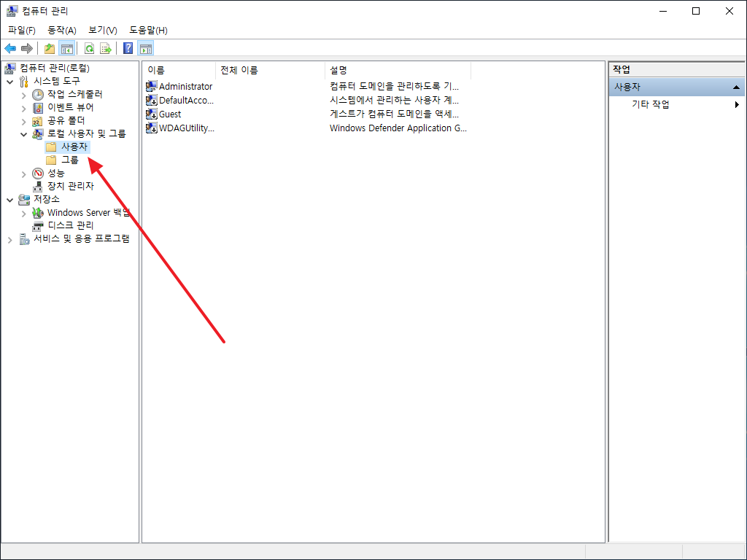This screenshot has width=747, height=560.
Task: Click the description '게스트가 컴퓨터 도메인을 액세...'
Action: tap(394, 114)
